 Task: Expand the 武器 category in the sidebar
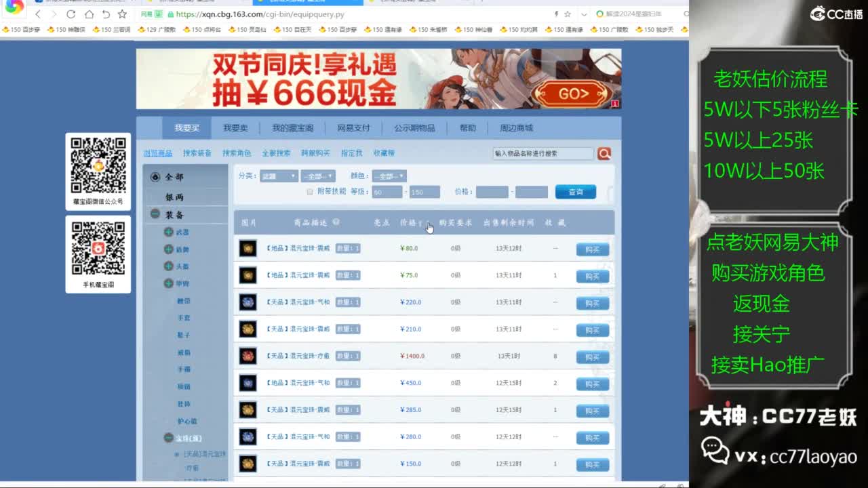(x=168, y=232)
